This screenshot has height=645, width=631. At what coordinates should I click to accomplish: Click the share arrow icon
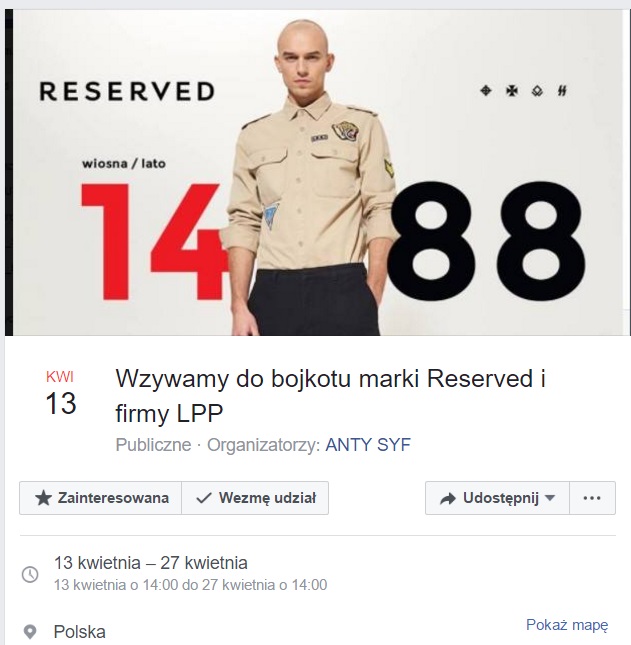tap(448, 499)
